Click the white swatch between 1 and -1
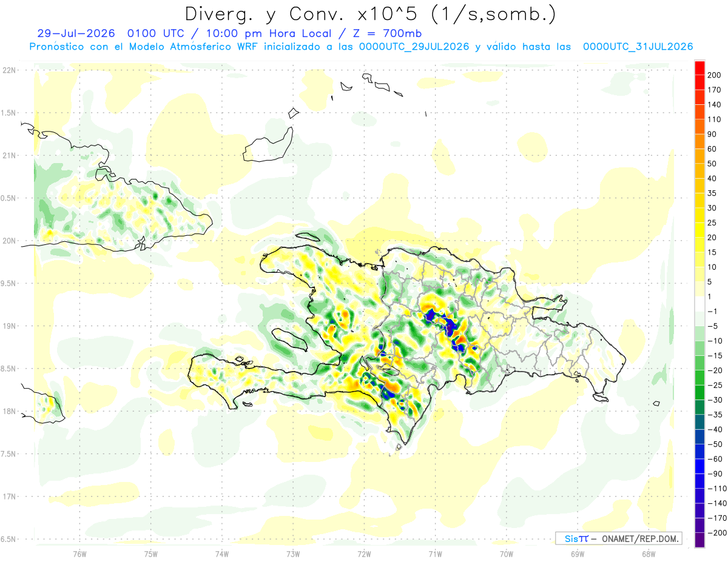The image size is (728, 562). click(x=699, y=304)
